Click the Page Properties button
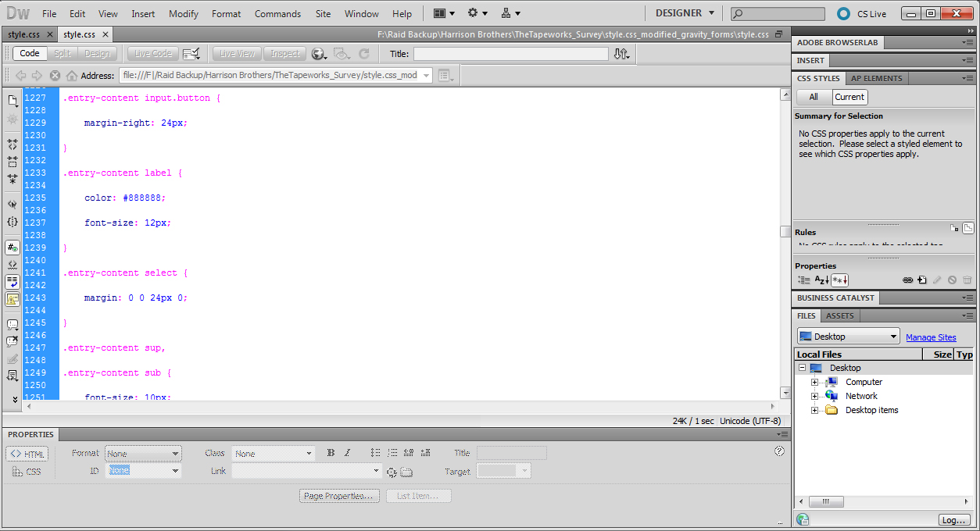 340,496
